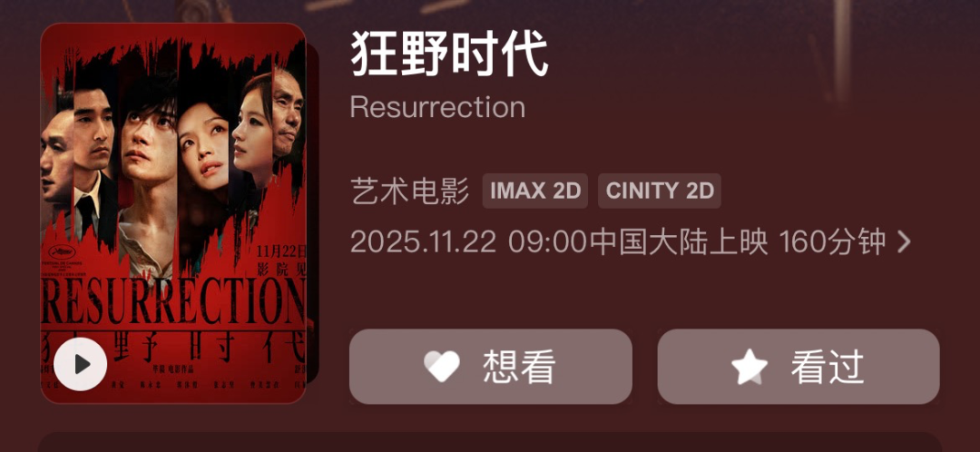Click the RESURRECTION lettering on the poster
This screenshot has width=980, height=452.
173,301
